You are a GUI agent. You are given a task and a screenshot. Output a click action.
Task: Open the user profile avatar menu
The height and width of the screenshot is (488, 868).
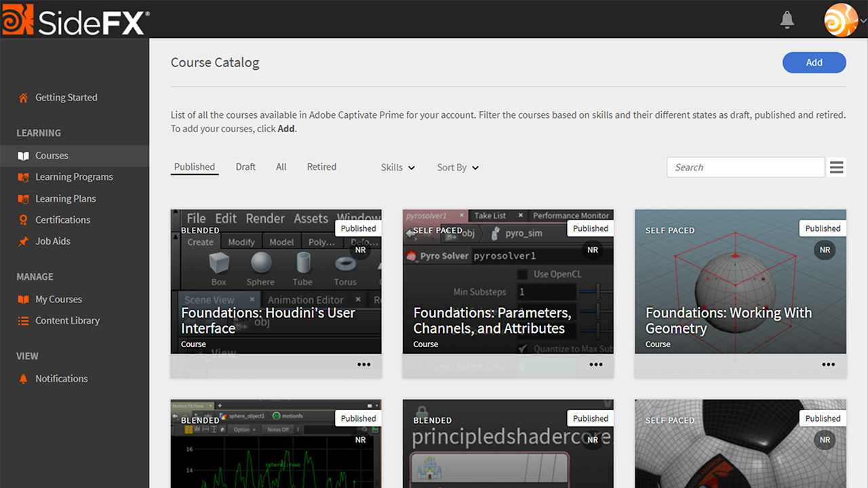tap(840, 20)
